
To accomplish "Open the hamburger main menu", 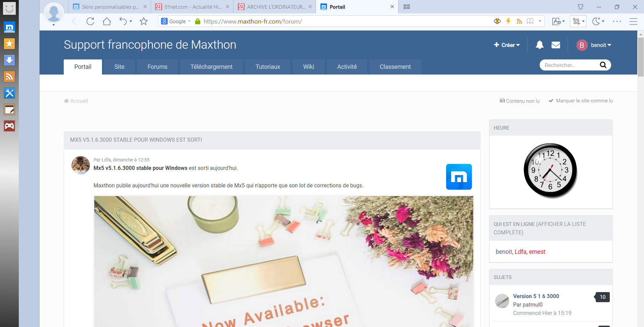I will 633,21.
